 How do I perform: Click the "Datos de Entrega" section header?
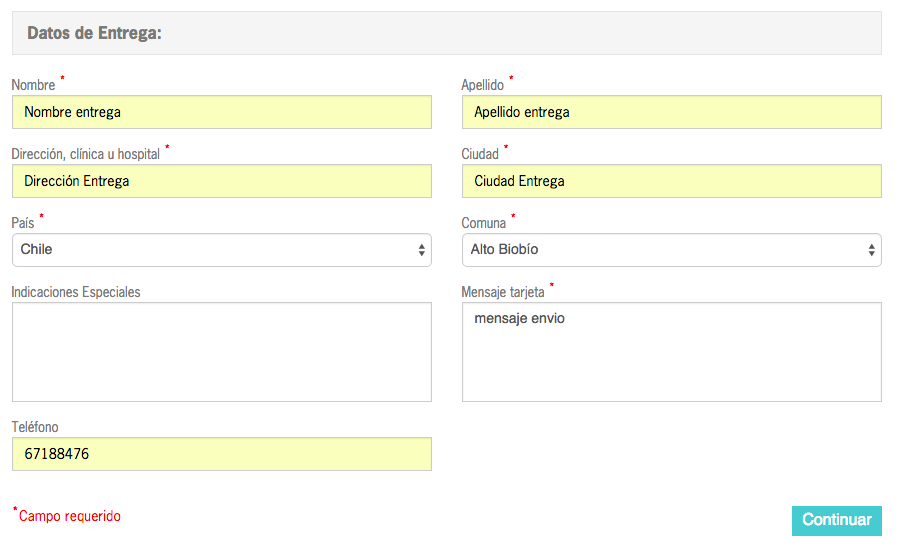pyautogui.click(x=95, y=33)
